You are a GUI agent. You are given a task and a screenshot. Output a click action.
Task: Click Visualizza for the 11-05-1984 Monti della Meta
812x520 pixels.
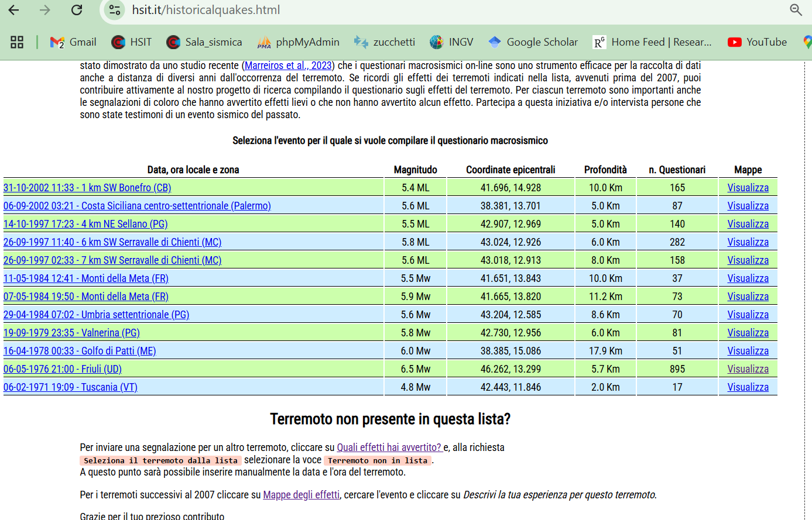coord(748,278)
